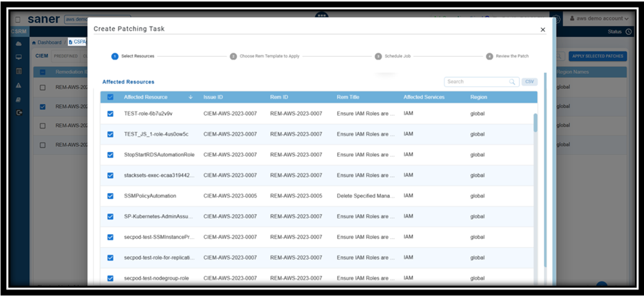Sort by Issue ID column header
Viewport: 644px width, 297px height.
tap(213, 97)
